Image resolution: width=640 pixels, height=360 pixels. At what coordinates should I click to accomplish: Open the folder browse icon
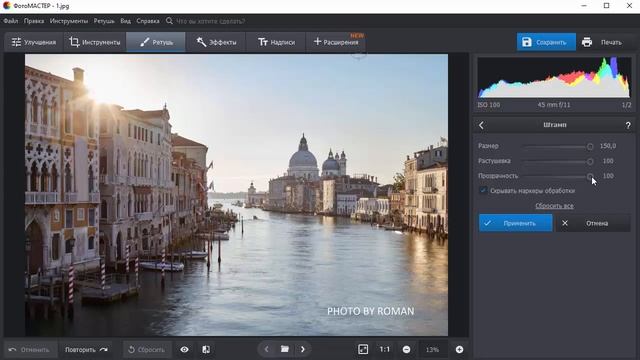click(x=284, y=349)
